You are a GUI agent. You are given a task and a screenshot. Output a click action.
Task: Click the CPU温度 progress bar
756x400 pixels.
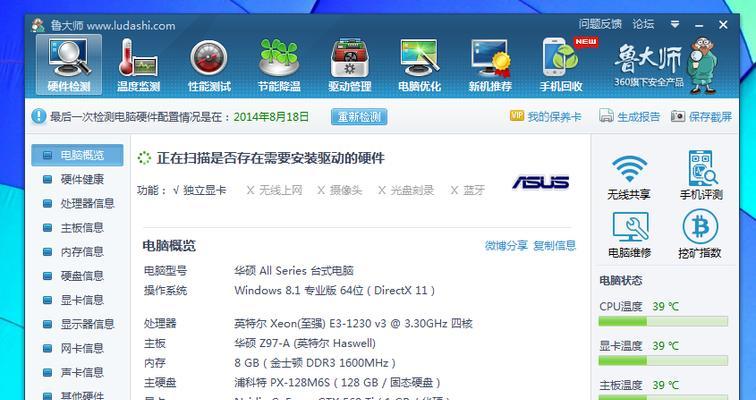(x=663, y=321)
